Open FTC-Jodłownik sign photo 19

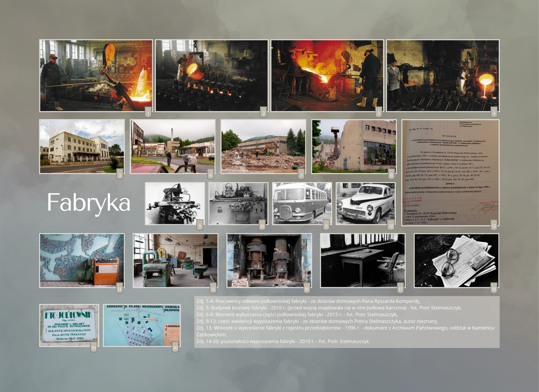69,325
